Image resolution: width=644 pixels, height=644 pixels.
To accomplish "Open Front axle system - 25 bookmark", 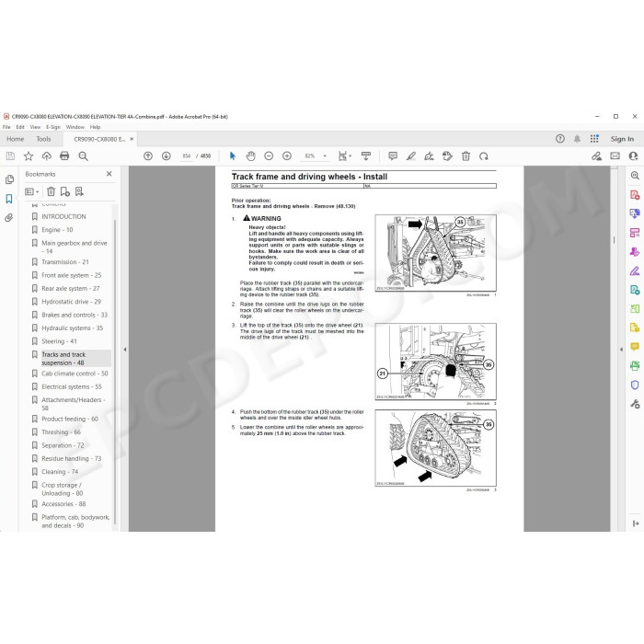I will (71, 275).
